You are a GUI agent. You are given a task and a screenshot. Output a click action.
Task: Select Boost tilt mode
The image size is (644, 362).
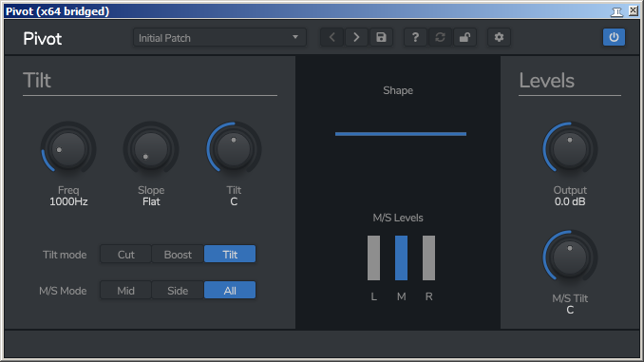click(x=178, y=255)
